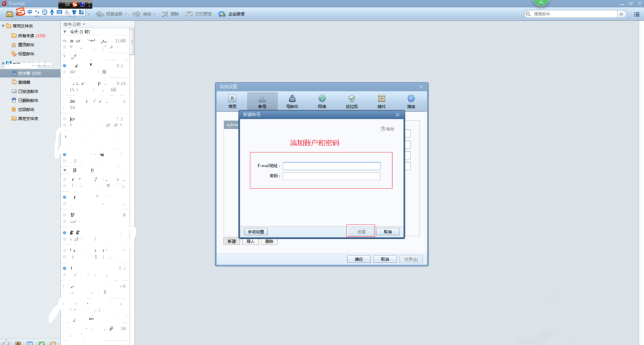Open the email received at 11:08
The height and width of the screenshot is (345, 644).
click(x=95, y=44)
